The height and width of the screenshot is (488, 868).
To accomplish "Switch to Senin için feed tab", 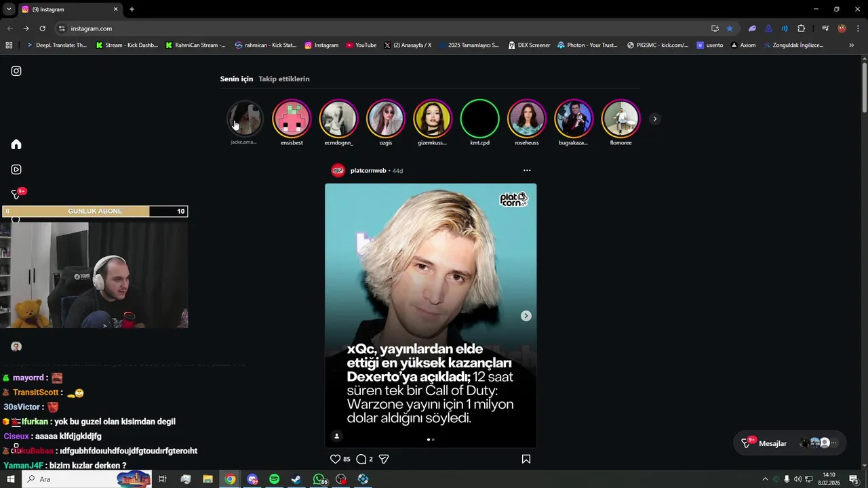I will click(x=237, y=79).
